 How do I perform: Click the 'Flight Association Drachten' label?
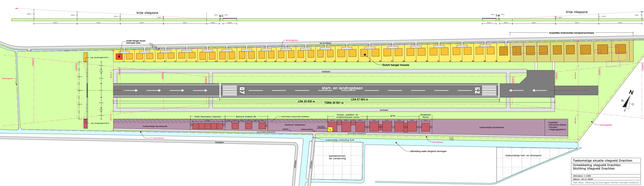pyautogui.click(x=208, y=117)
